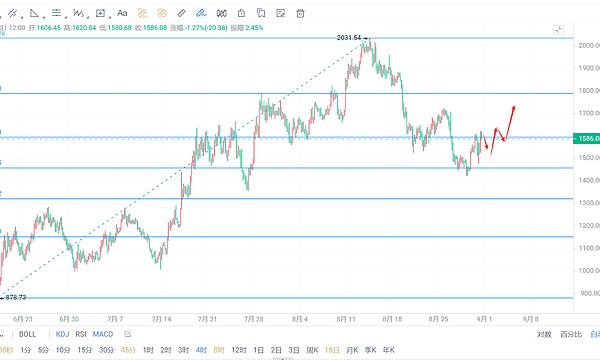
Task: Select the 3时 timeframe
Action: (x=184, y=350)
